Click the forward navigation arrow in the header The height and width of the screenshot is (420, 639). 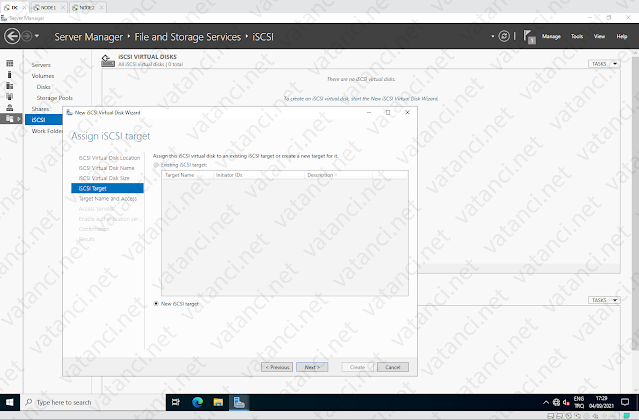(x=26, y=36)
